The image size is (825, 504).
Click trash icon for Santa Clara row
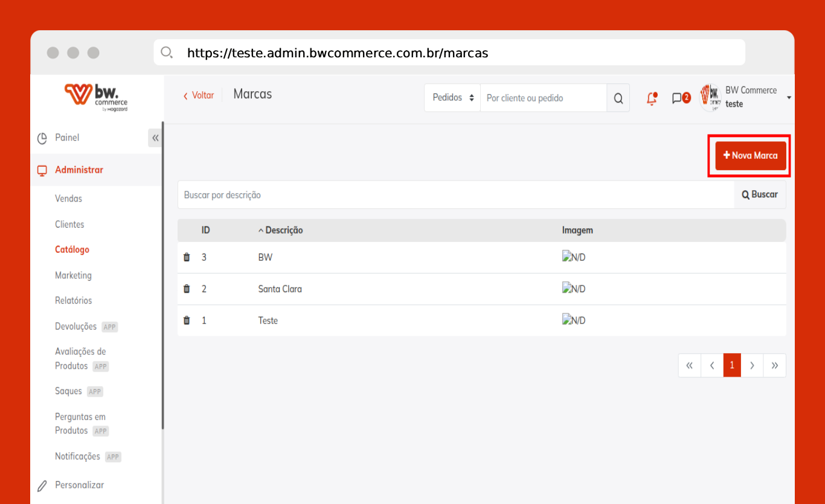pyautogui.click(x=187, y=289)
